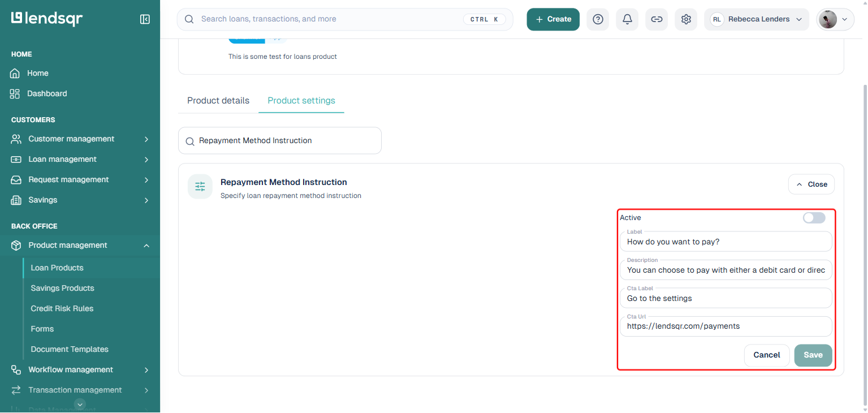Open Document Templates in sidebar
Screen dimensions: 868x413
pyautogui.click(x=70, y=350)
